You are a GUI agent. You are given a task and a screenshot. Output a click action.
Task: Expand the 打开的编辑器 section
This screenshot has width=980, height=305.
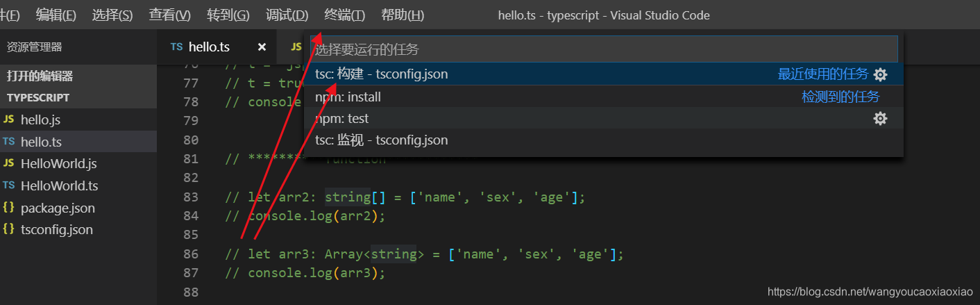78,76
